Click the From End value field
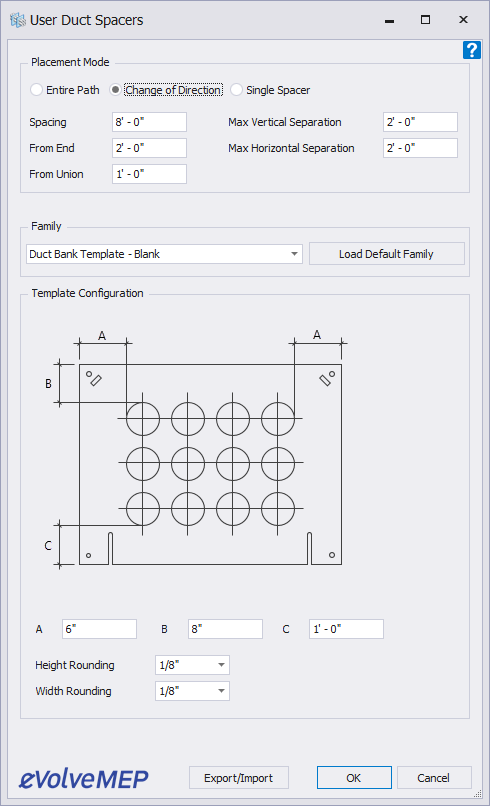490x806 pixels. point(150,148)
